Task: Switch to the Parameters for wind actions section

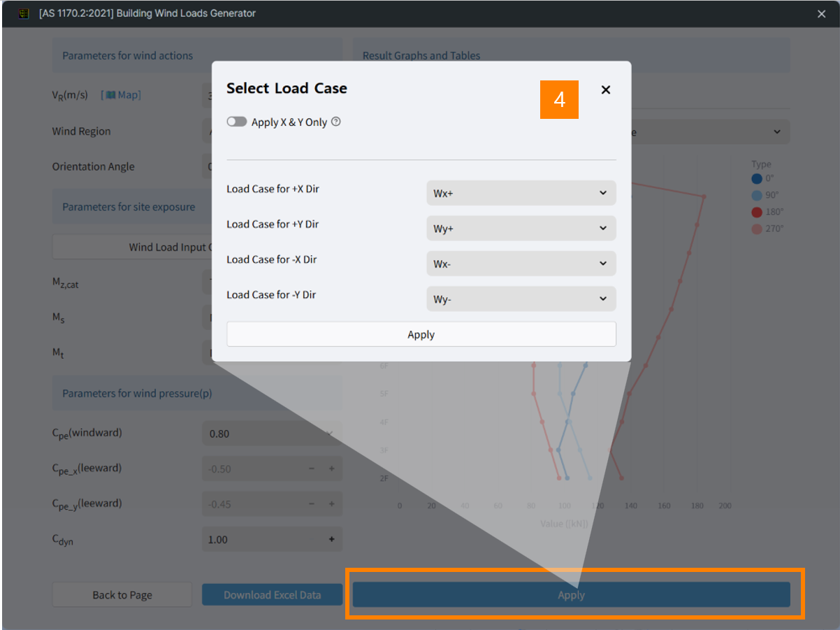Action: click(x=127, y=55)
